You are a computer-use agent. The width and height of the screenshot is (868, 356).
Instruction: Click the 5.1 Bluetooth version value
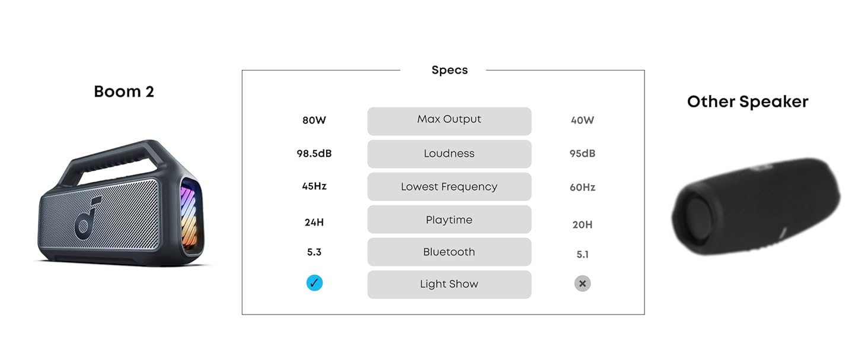(x=582, y=255)
